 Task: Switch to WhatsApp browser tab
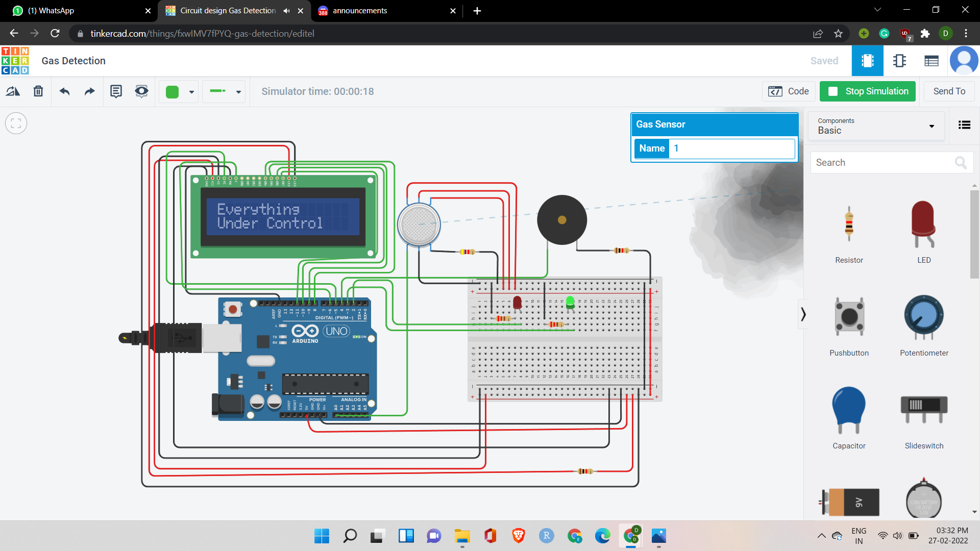pyautogui.click(x=51, y=11)
